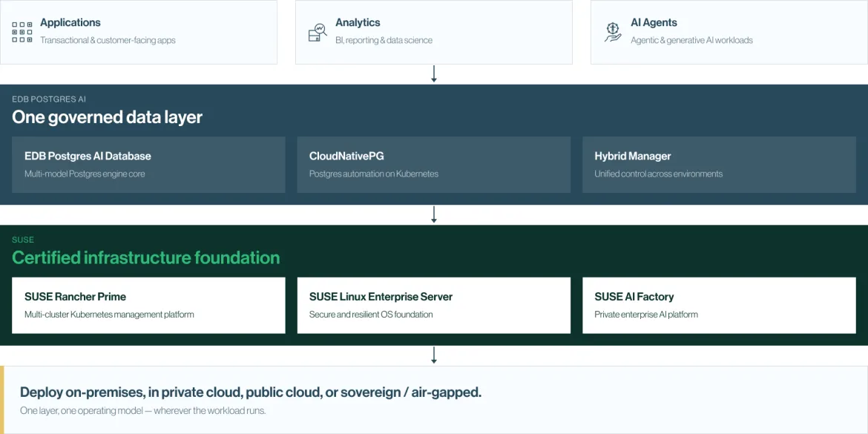Viewport: 868px width, 434px height.
Task: Select the Analytics card heading
Action: click(358, 23)
